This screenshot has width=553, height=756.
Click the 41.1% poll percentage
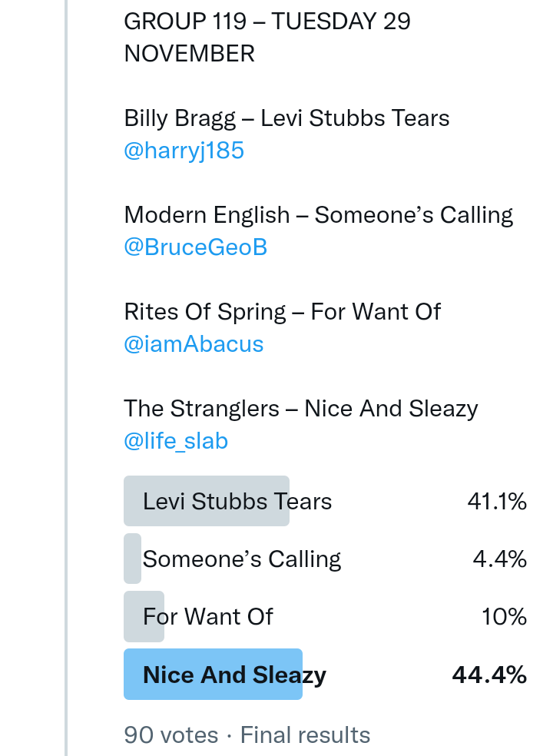pyautogui.click(x=496, y=502)
